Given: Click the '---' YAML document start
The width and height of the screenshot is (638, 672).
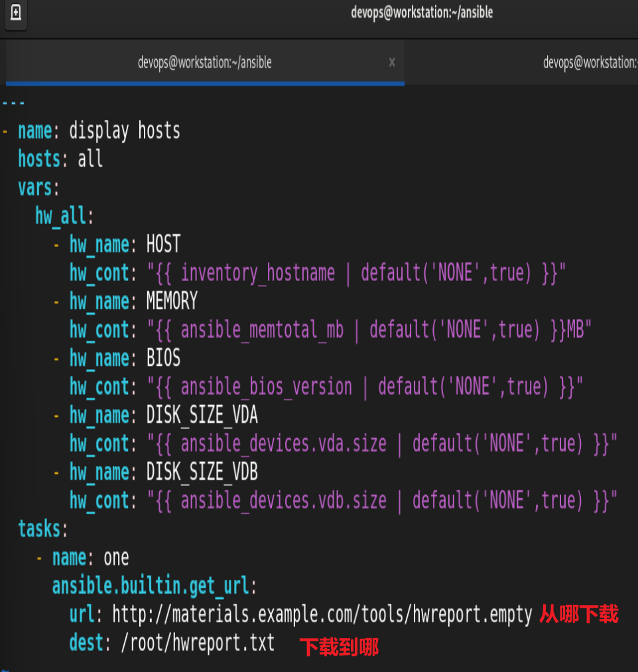Looking at the screenshot, I should (13, 103).
